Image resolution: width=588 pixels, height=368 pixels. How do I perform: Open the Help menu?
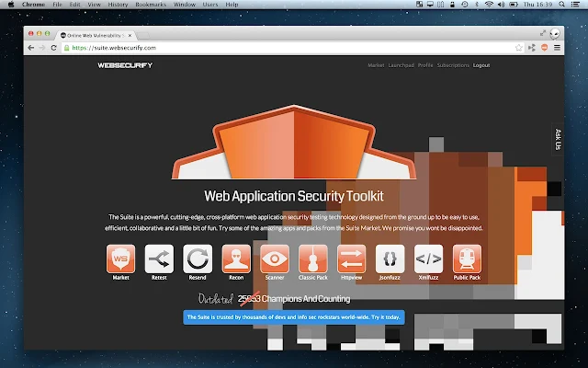pyautogui.click(x=232, y=5)
